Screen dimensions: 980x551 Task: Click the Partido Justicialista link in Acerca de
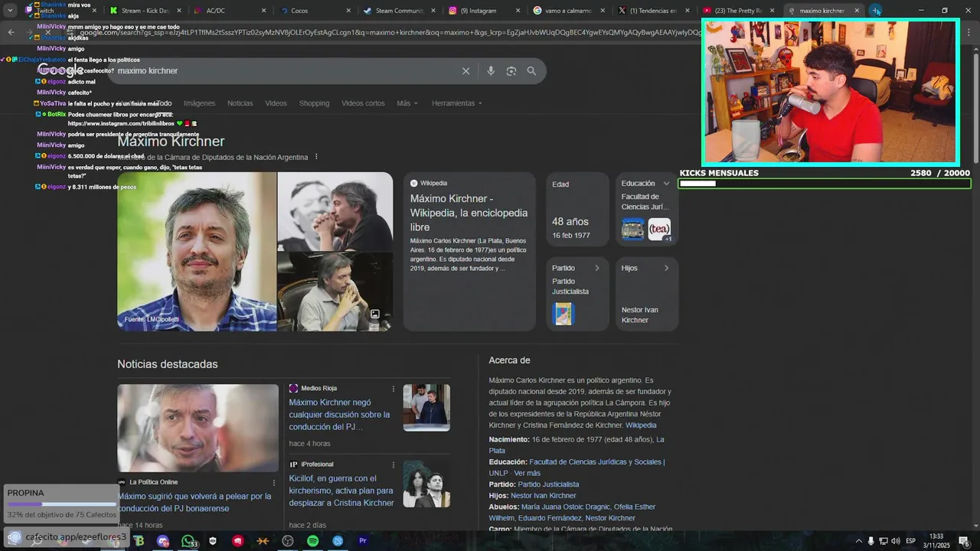(x=548, y=484)
